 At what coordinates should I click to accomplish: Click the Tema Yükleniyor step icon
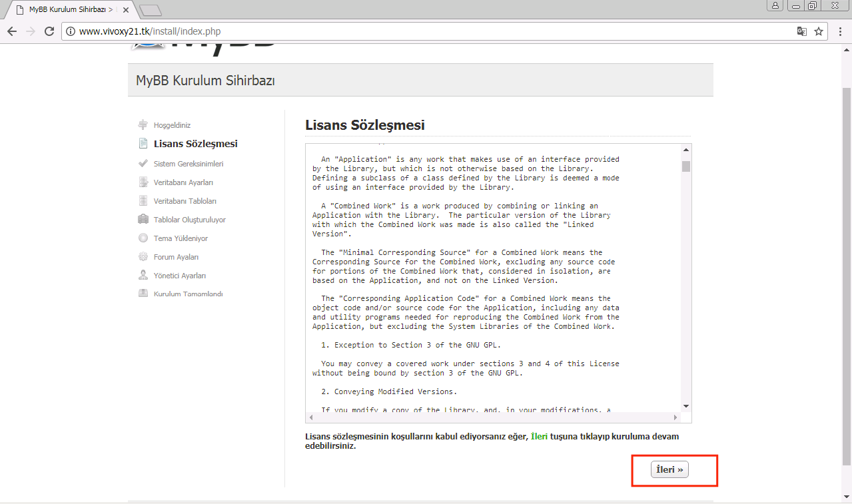click(x=143, y=238)
